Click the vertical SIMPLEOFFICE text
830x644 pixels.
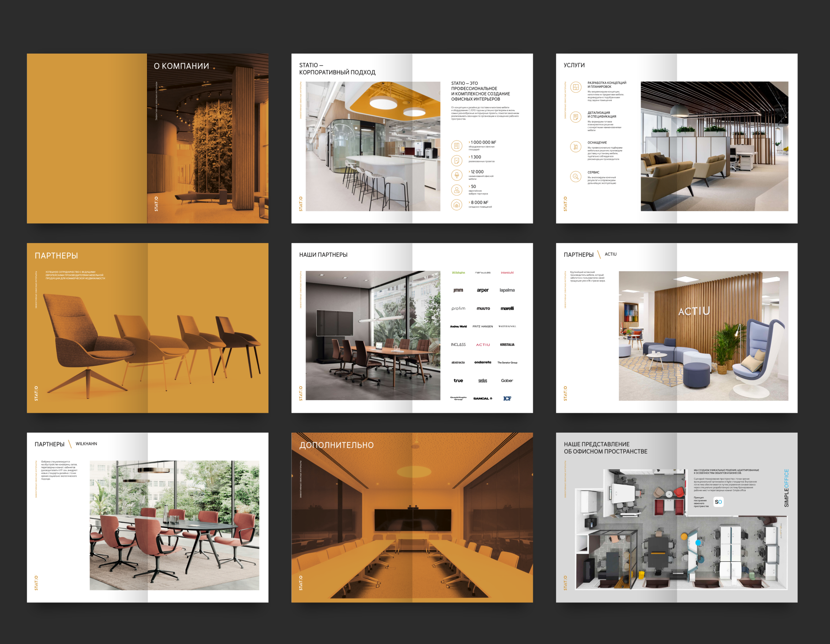pyautogui.click(x=786, y=488)
